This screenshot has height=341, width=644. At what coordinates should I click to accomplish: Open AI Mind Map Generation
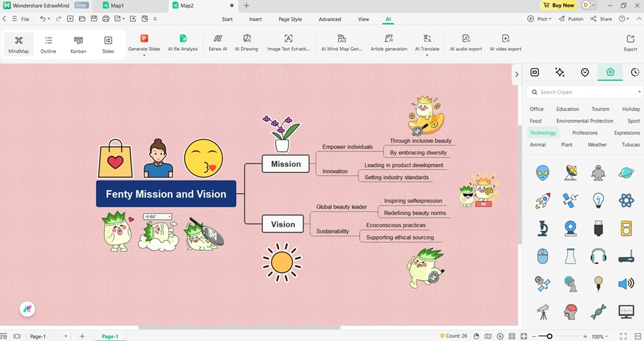pos(342,43)
